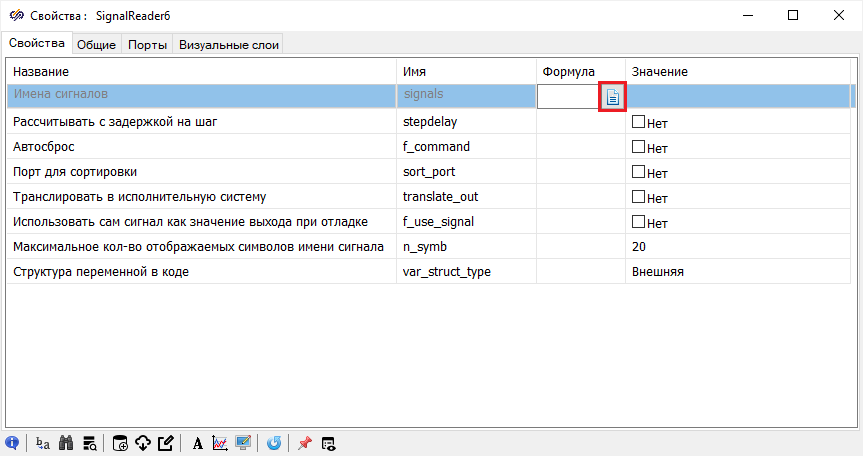Screen dimensions: 863x456
Task: Click the blue info icon in bottom toolbar
Action: click(13, 443)
